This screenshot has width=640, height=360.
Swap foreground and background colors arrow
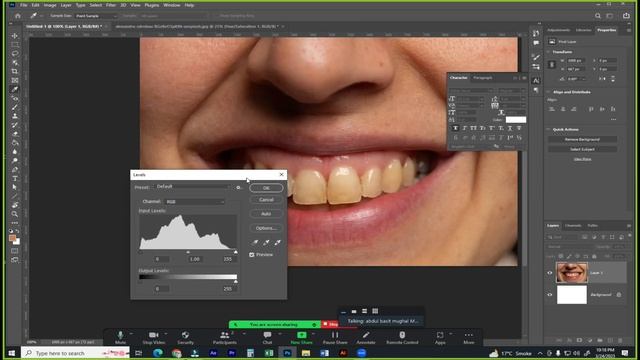[18, 231]
